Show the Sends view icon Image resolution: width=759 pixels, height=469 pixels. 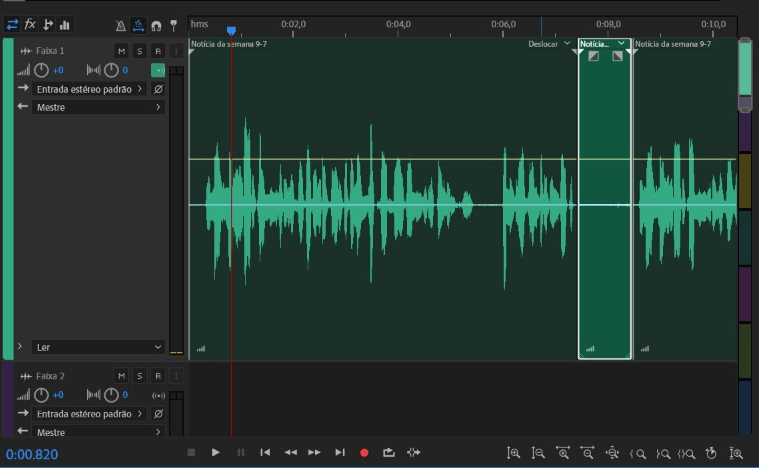pos(47,24)
